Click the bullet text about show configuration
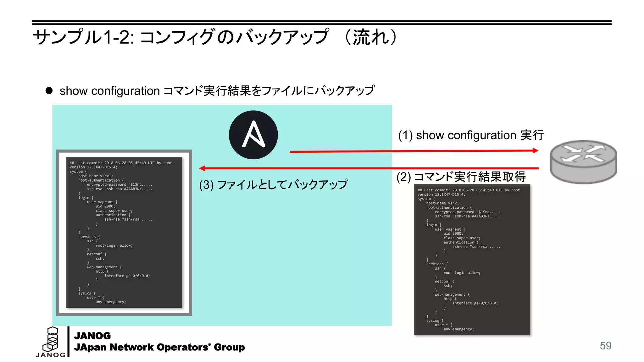This screenshot has height=362, width=644. 217,91
